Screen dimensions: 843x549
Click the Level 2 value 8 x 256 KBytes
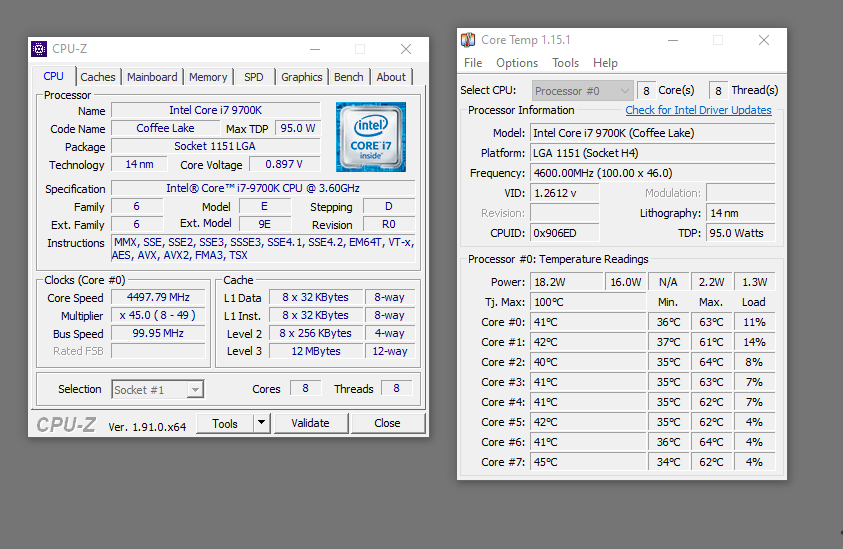point(316,333)
